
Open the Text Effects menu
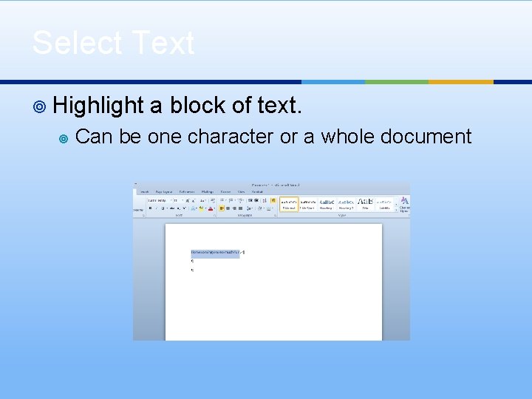(193, 208)
